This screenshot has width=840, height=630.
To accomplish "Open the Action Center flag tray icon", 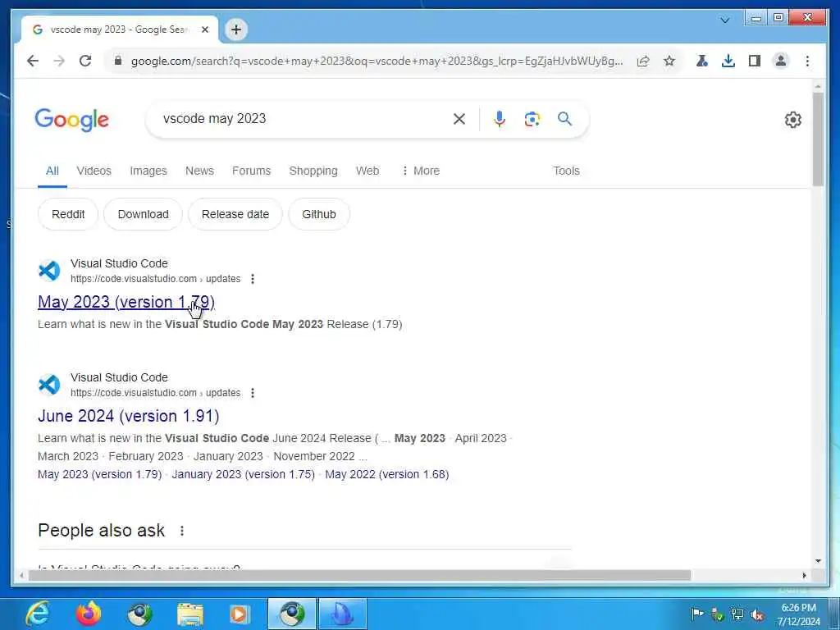I will (x=697, y=614).
